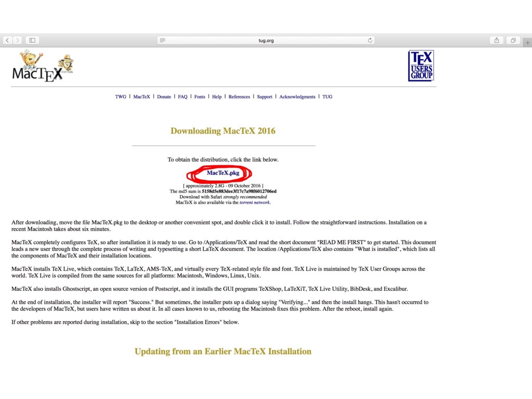532x399 pixels.
Task: Open the TWG navigation link
Action: coord(121,97)
